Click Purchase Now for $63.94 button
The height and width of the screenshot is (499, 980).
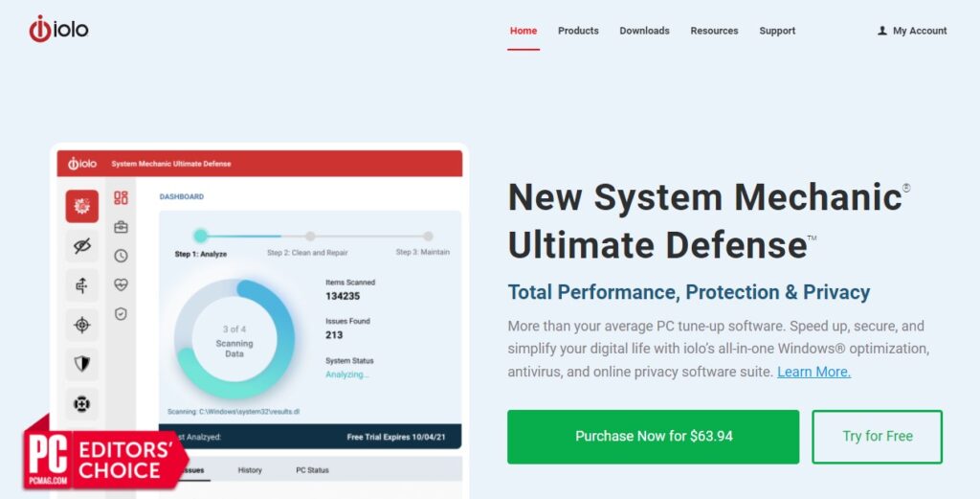point(653,437)
